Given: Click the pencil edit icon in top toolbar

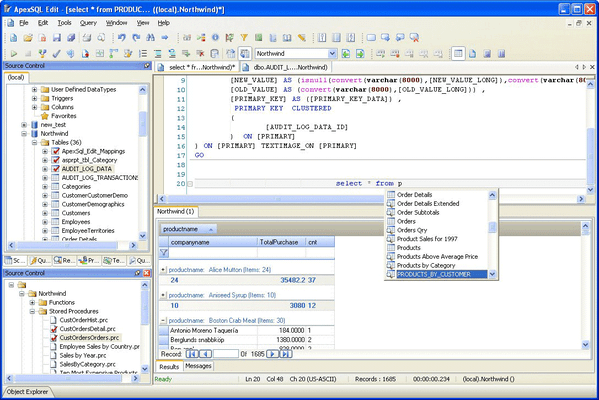Looking at the screenshot, I should [x=302, y=37].
